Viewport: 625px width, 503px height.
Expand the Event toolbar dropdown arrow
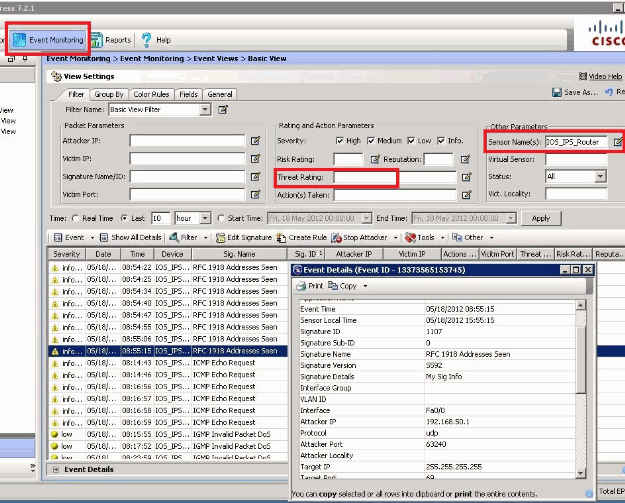coord(92,238)
